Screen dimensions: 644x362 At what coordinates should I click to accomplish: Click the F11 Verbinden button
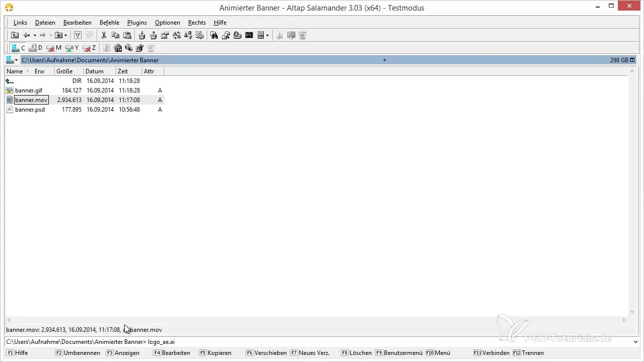tap(492, 353)
